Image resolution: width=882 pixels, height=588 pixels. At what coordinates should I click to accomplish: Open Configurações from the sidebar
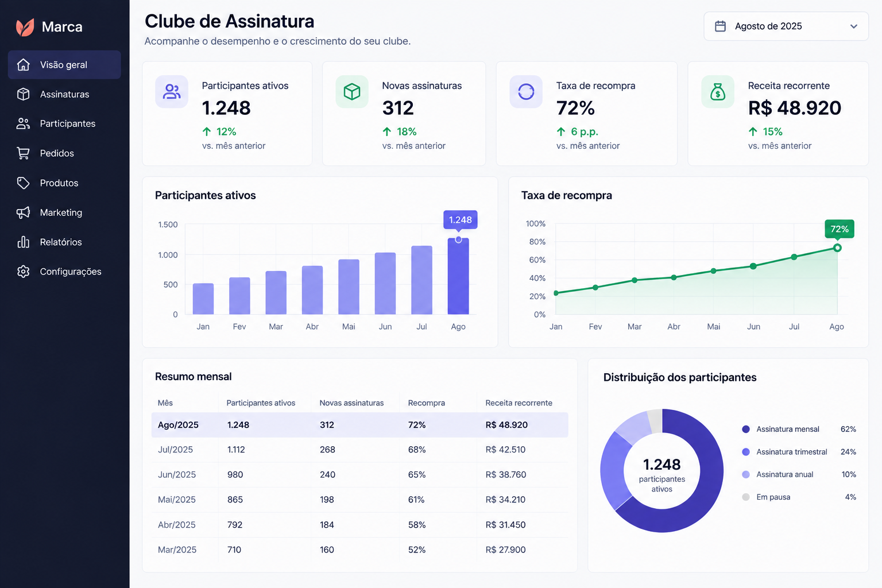coord(64,272)
